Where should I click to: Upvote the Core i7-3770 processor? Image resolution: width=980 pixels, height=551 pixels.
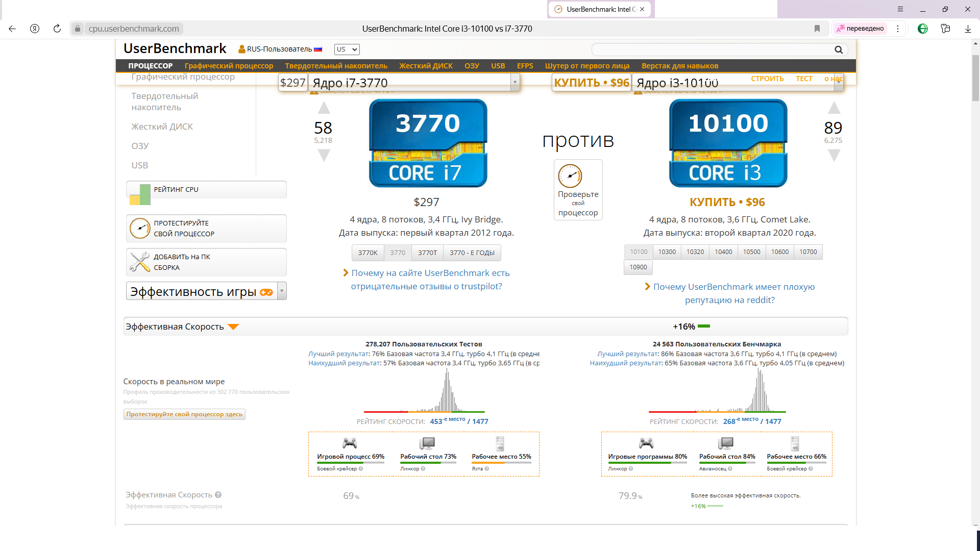click(324, 108)
